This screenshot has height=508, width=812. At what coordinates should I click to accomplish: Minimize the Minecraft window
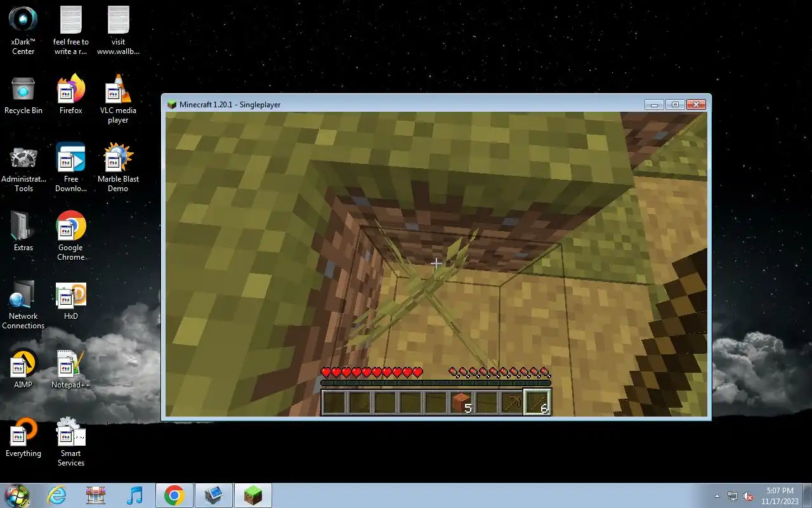(654, 105)
